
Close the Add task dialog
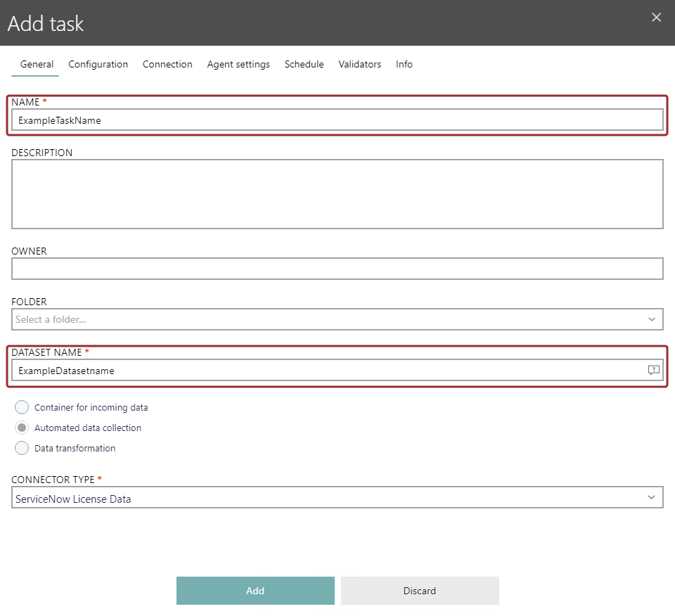click(x=655, y=17)
